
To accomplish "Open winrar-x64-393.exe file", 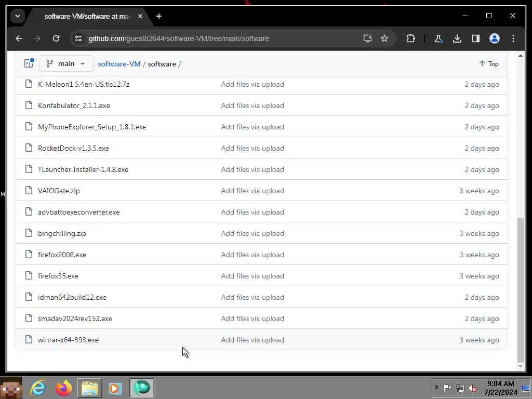I will point(68,340).
